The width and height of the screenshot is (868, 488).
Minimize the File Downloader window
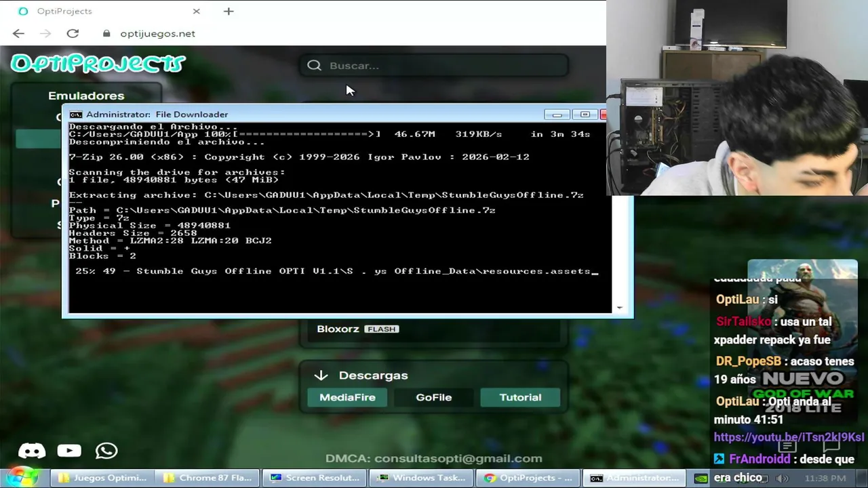click(557, 115)
